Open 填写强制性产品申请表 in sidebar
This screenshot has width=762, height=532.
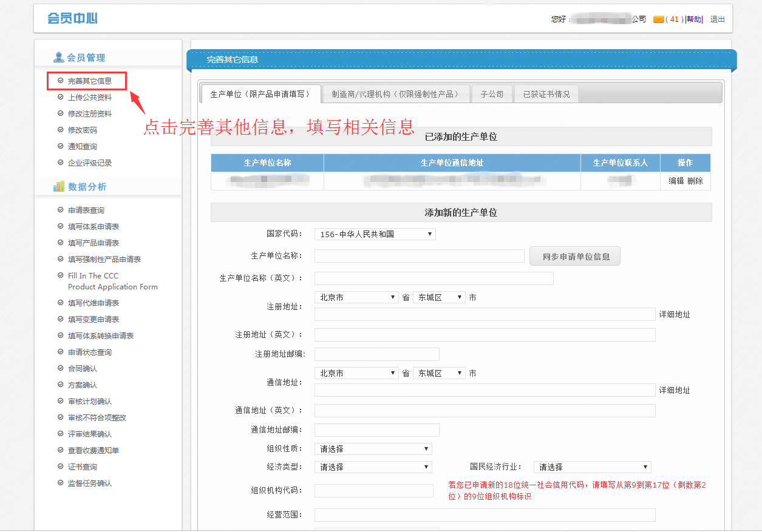pos(104,259)
